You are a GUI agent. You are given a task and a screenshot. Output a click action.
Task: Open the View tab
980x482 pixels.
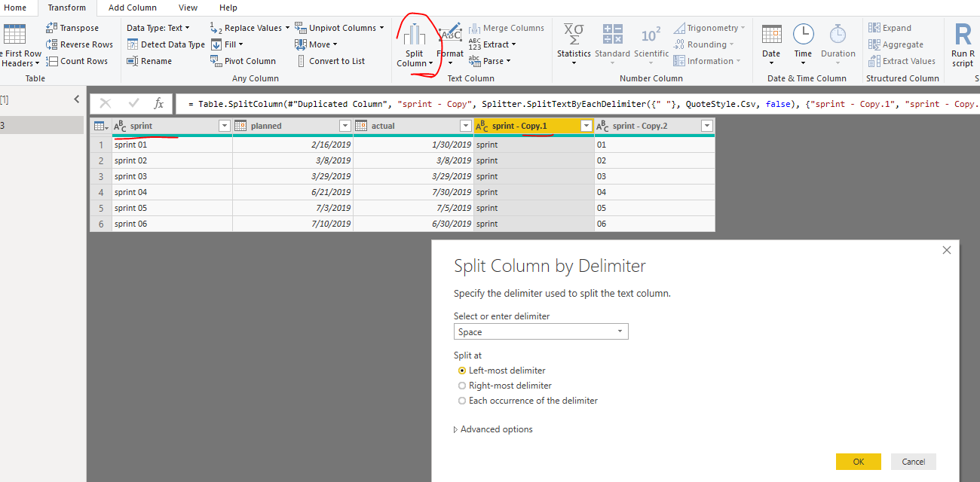188,8
